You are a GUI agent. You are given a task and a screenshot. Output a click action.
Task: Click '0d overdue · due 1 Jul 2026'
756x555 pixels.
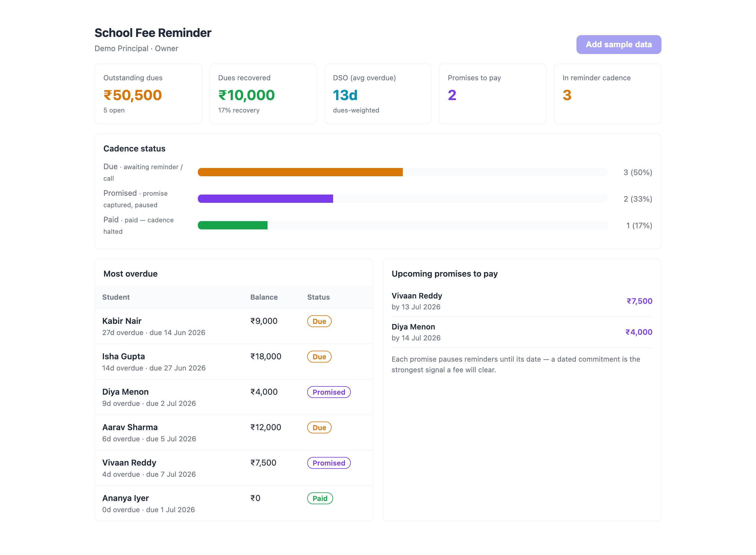149,510
